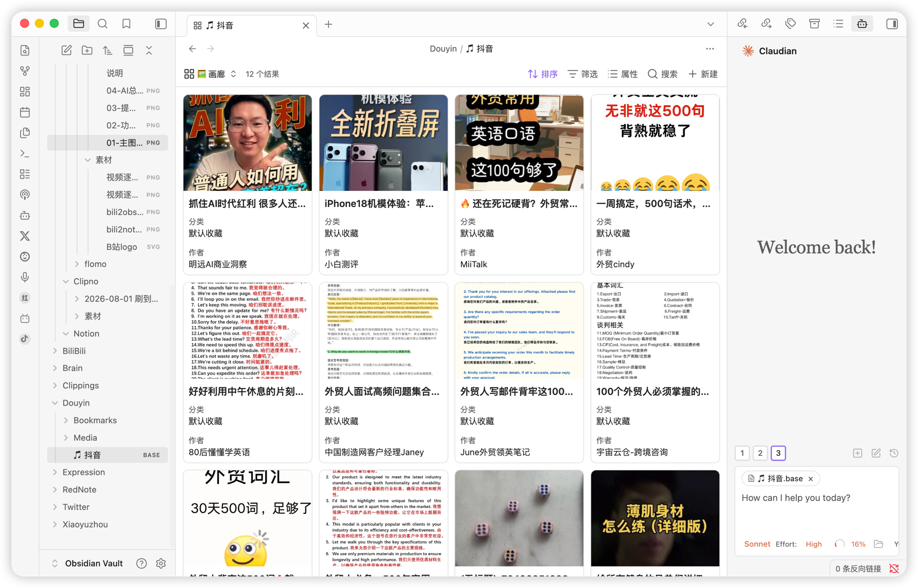The height and width of the screenshot is (588, 918).
Task: Click Douyin in the breadcrumb path
Action: click(x=443, y=49)
